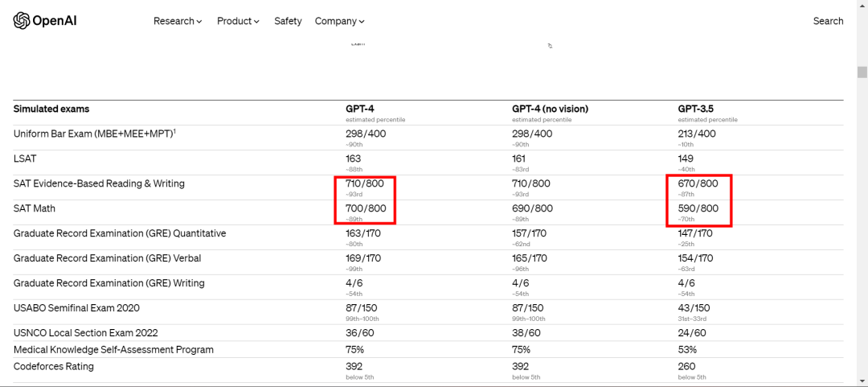
Task: Open footnote 1 beside Uniform Bar Exam
Action: click(x=174, y=130)
